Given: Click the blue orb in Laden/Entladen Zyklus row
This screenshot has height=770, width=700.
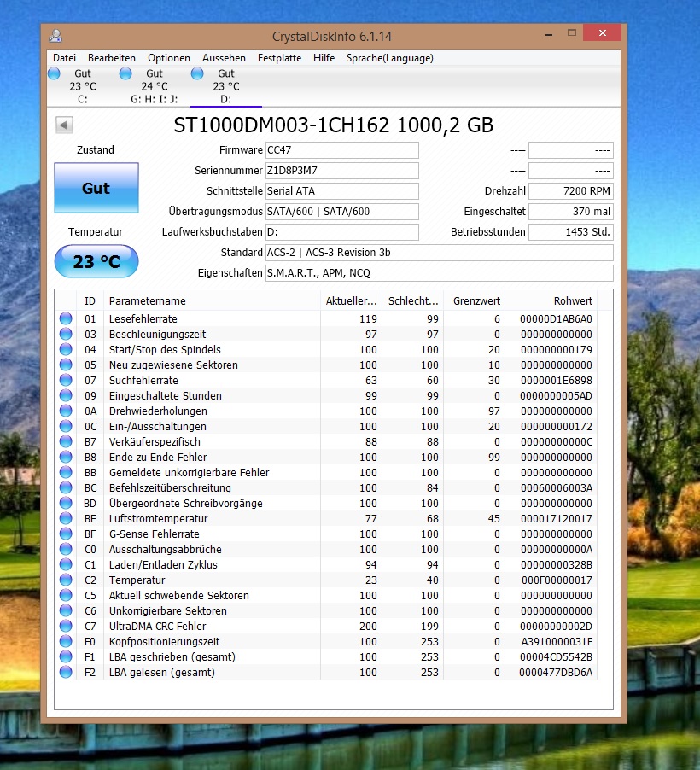Looking at the screenshot, I should point(66,565).
